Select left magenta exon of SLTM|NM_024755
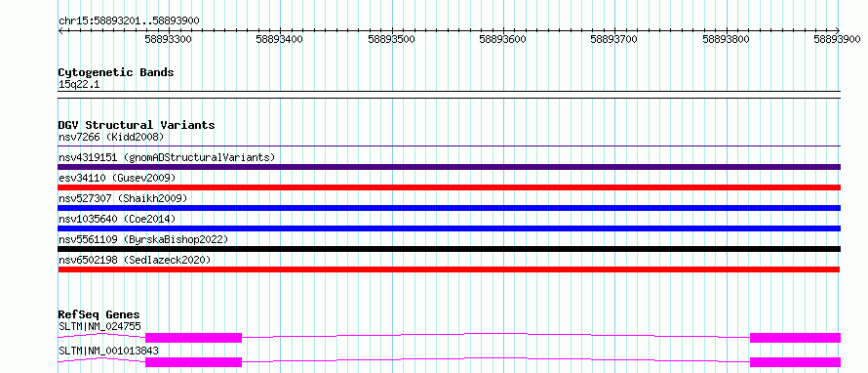Image resolution: width=868 pixels, height=373 pixels. pos(194,338)
